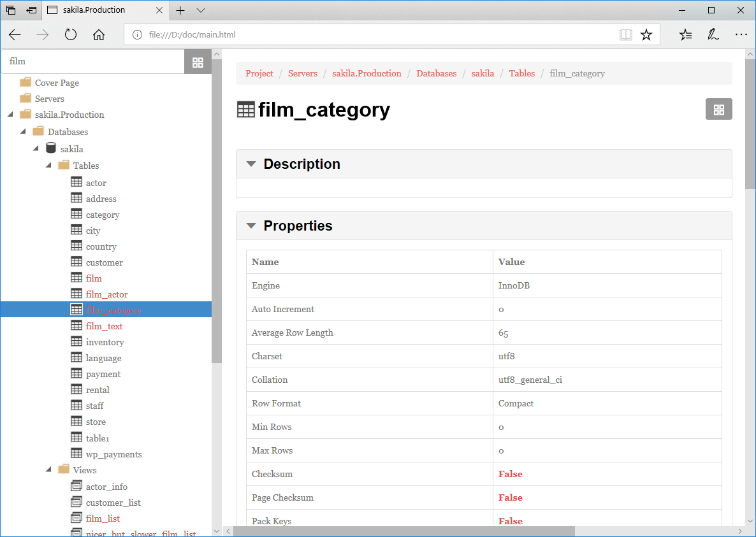Click the Databases breadcrumb link
The image size is (756, 537).
click(x=436, y=73)
